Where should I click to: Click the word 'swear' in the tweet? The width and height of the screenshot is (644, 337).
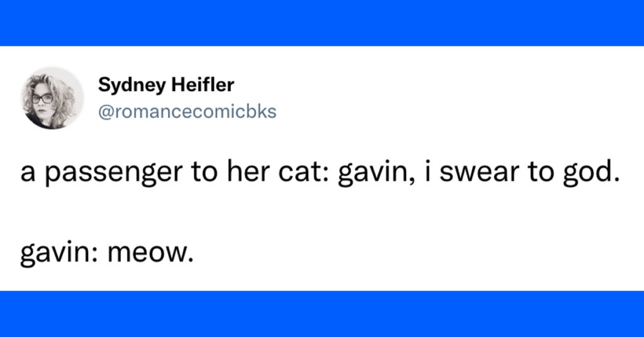click(479, 172)
